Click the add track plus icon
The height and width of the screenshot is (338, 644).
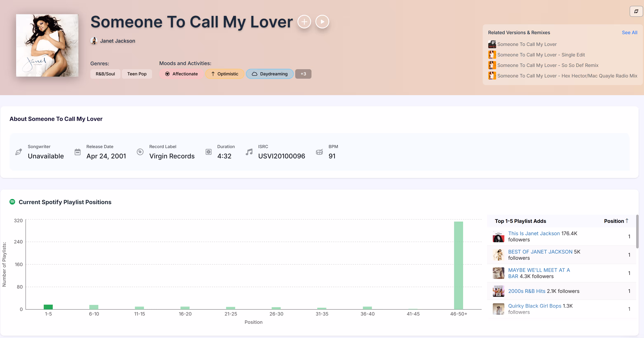304,22
